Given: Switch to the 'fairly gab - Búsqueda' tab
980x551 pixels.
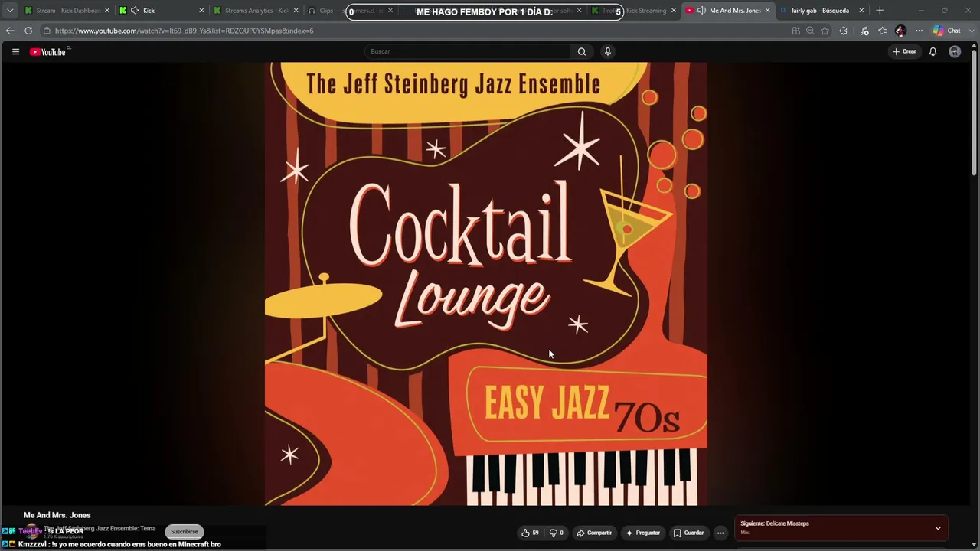Looking at the screenshot, I should click(822, 11).
